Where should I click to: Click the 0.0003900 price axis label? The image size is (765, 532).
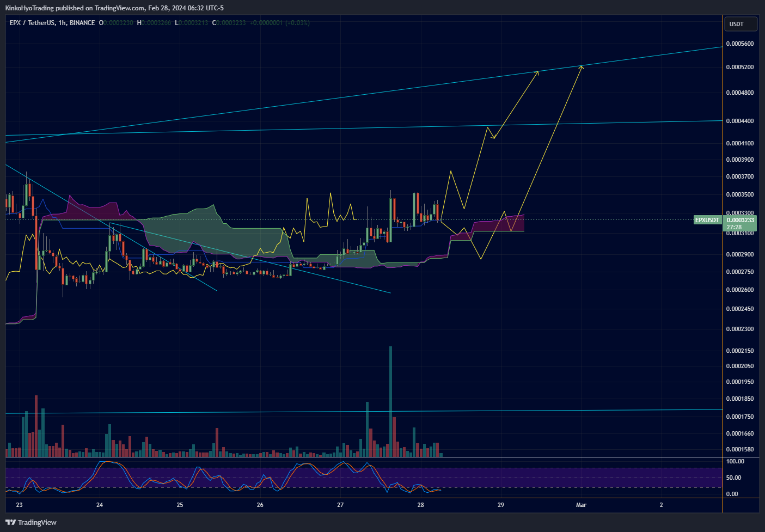pos(740,160)
